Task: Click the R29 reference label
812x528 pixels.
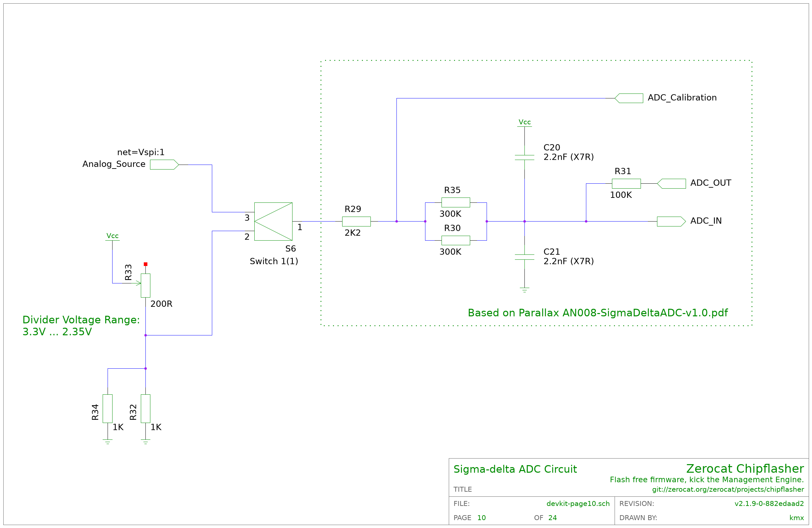Action: click(x=352, y=209)
